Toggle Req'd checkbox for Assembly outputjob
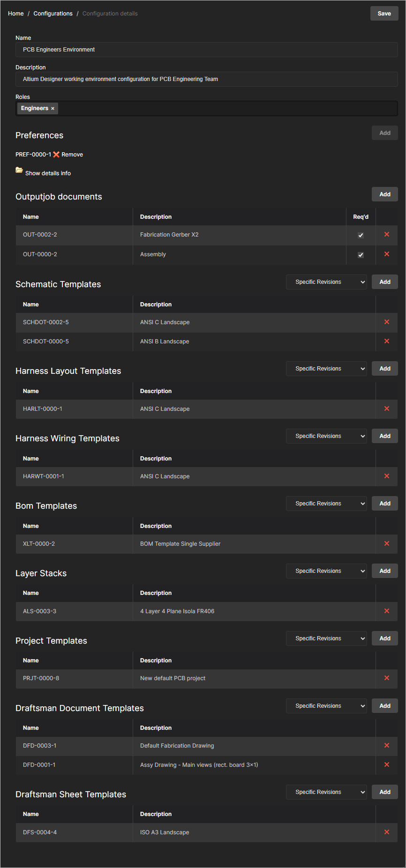This screenshot has width=406, height=868. [x=361, y=255]
